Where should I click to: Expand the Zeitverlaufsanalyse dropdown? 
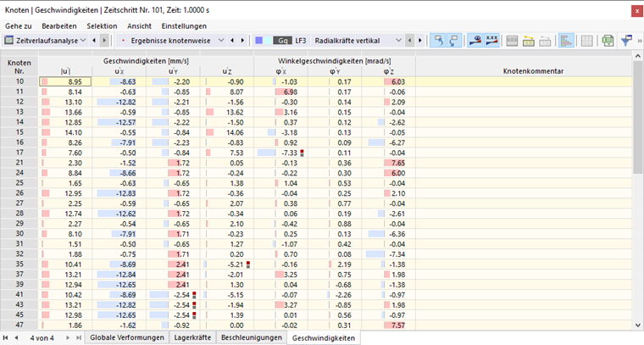point(83,40)
